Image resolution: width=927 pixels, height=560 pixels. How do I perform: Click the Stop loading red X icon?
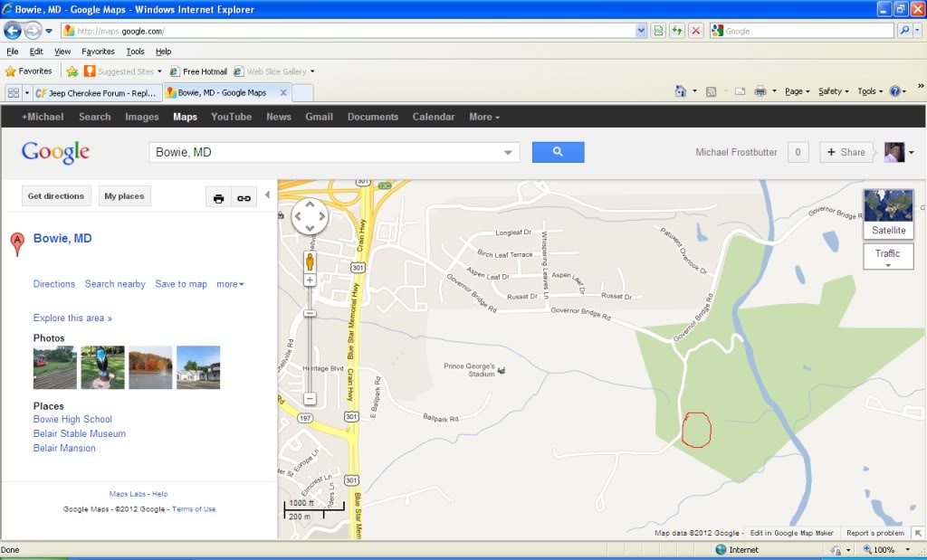[696, 31]
